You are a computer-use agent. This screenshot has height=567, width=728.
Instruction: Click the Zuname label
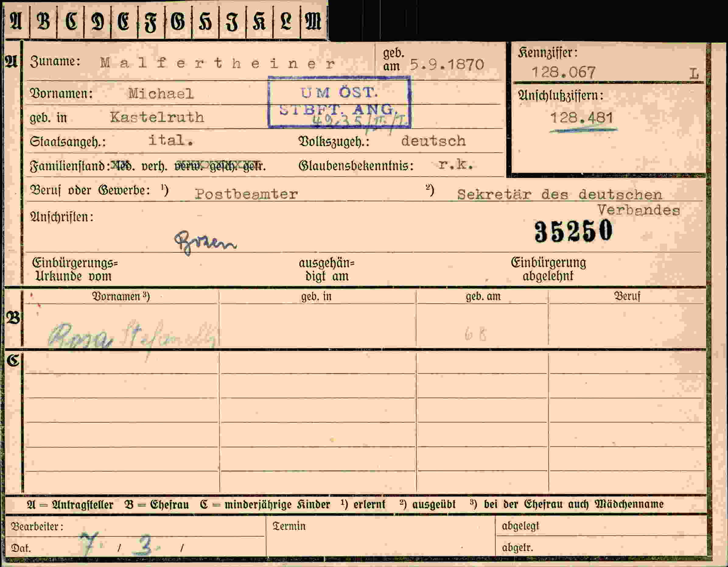coord(55,62)
